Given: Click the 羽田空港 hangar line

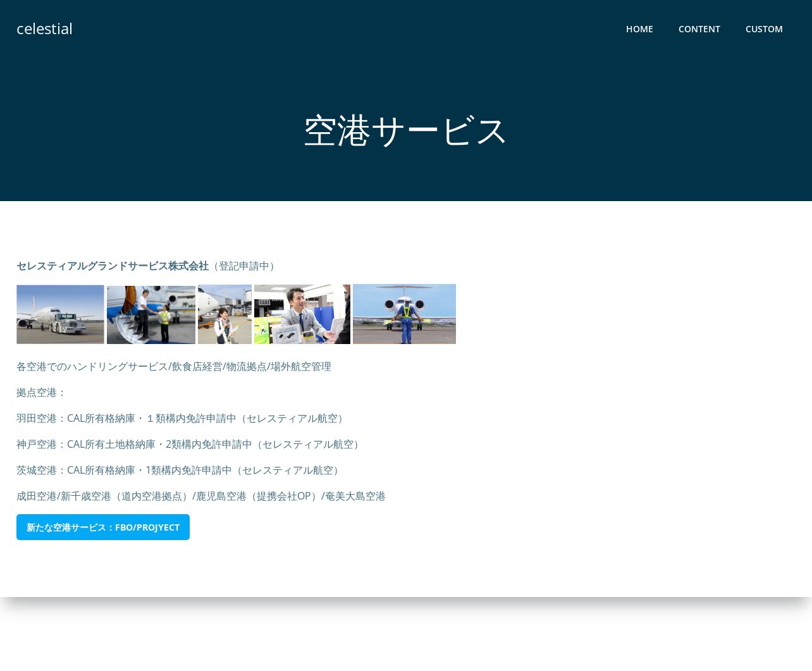Looking at the screenshot, I should tap(182, 418).
